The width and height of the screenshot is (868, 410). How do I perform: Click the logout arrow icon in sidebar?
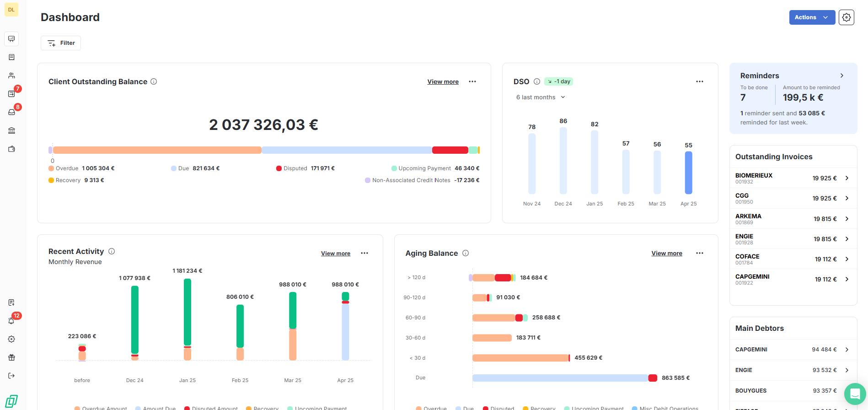click(11, 376)
